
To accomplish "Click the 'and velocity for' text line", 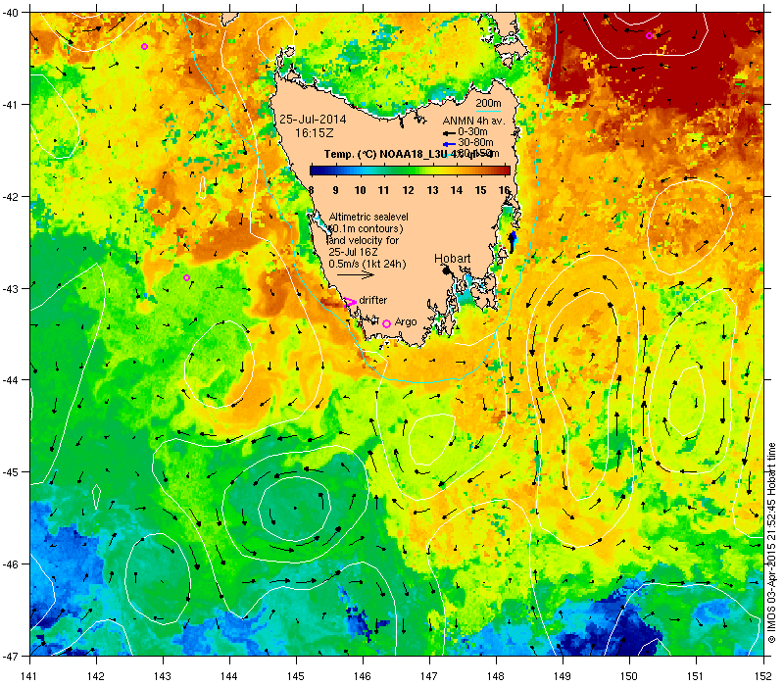I will 364,240.
